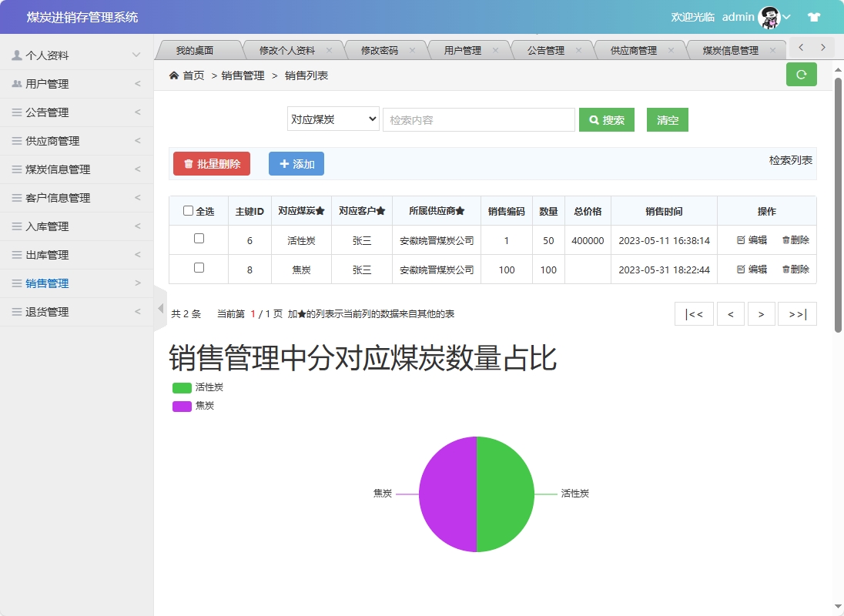Click the 批量删除 trash icon button
The image size is (844, 616).
(x=187, y=163)
